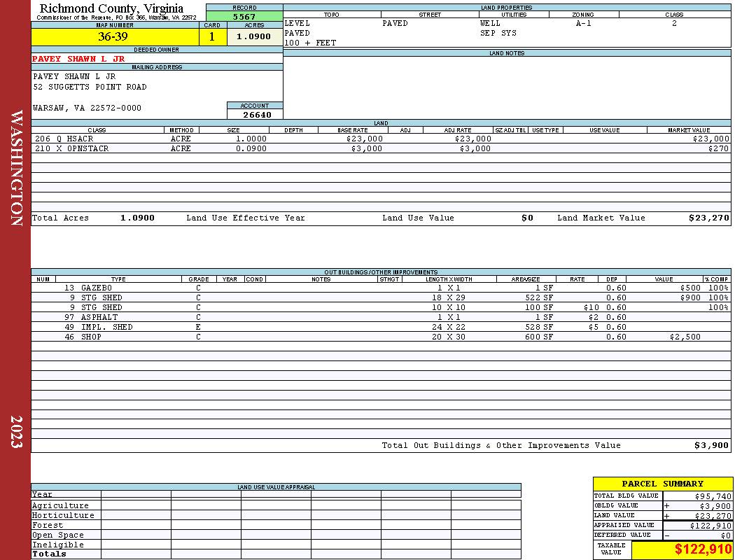Image resolution: width=735 pixels, height=560 pixels.
Task: Select the map number 36-39
Action: tap(113, 36)
